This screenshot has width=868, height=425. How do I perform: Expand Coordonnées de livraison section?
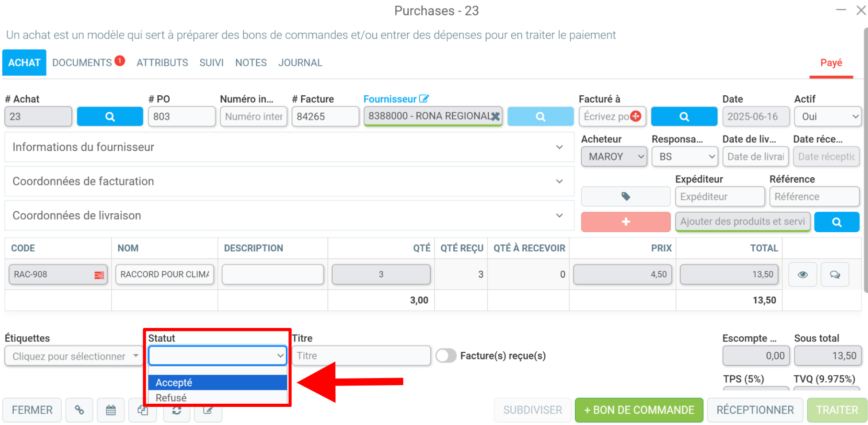(289, 215)
